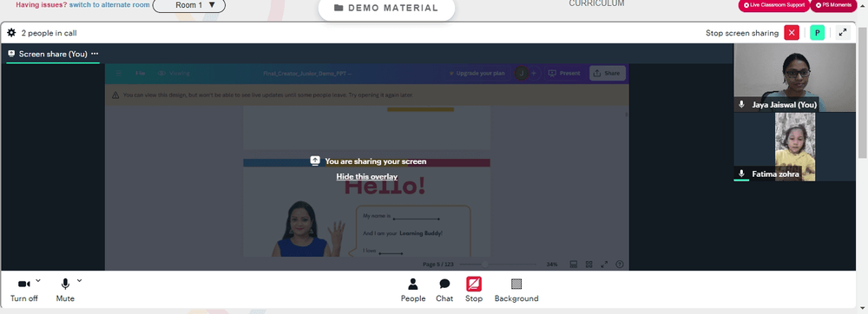
Task: Click the 2 people in call label
Action: 49,33
